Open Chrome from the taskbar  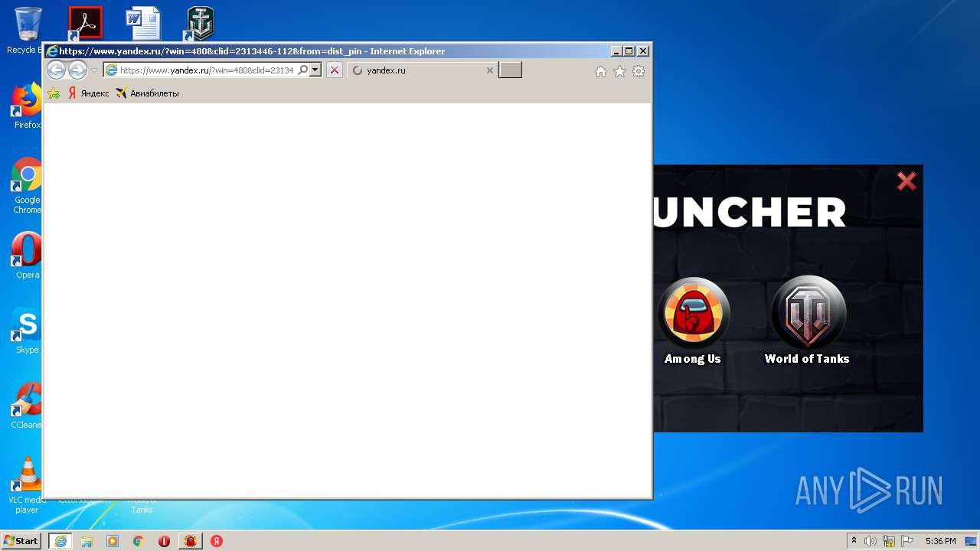[139, 541]
